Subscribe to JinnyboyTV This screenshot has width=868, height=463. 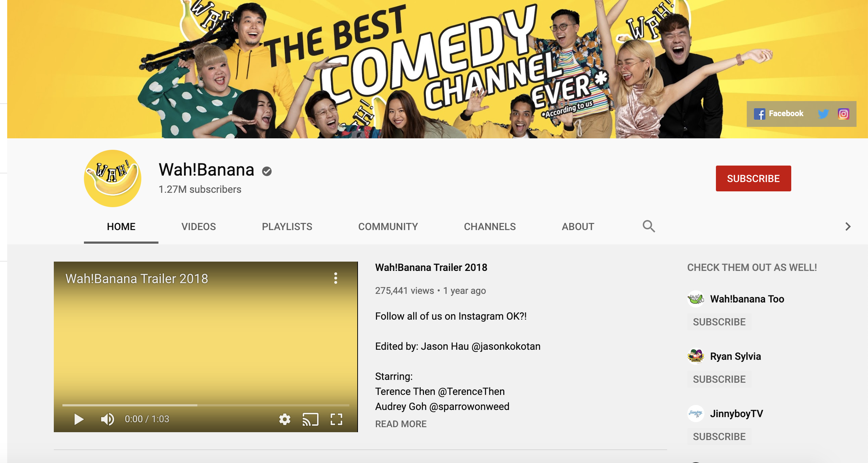[719, 436]
